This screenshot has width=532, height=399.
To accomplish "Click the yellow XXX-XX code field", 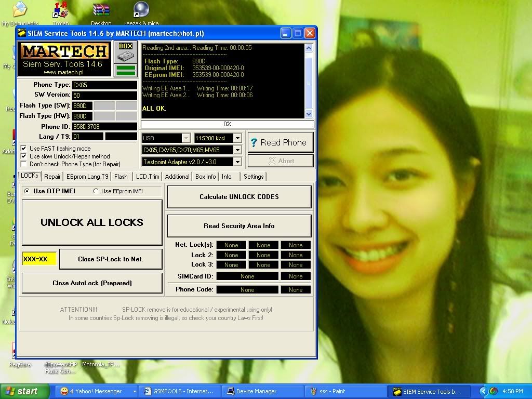I will pyautogui.click(x=39, y=259).
